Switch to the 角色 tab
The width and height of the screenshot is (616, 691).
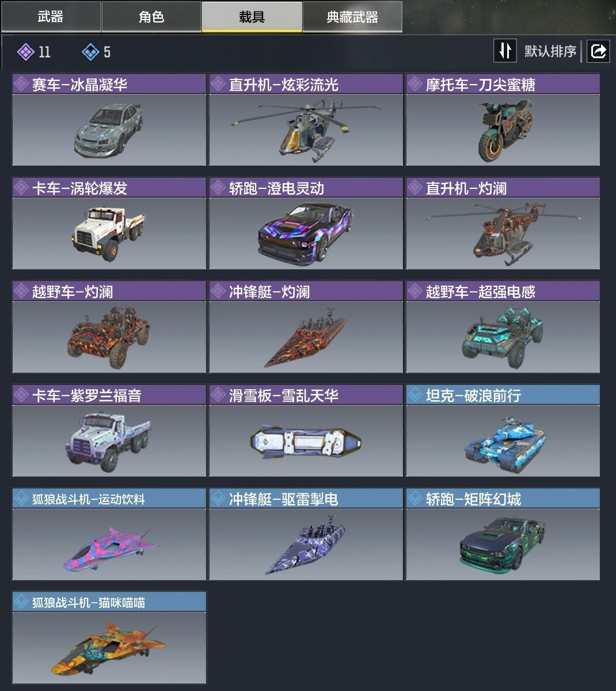pos(151,16)
